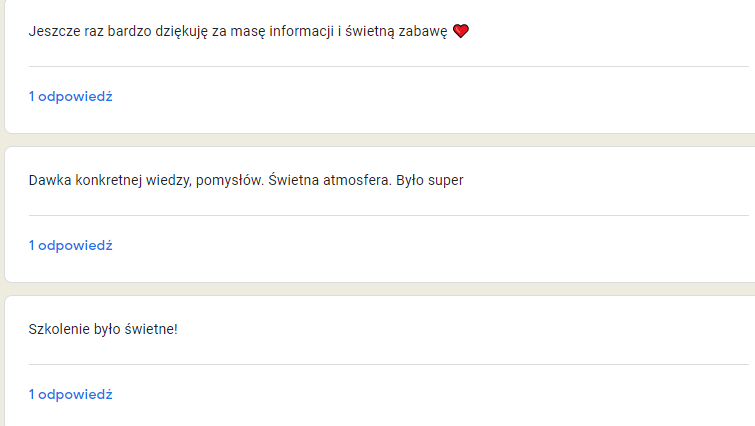Open '1 odpowiedź' under 'Szkolenie było świetne!'
The width and height of the screenshot is (755, 426).
(x=70, y=394)
